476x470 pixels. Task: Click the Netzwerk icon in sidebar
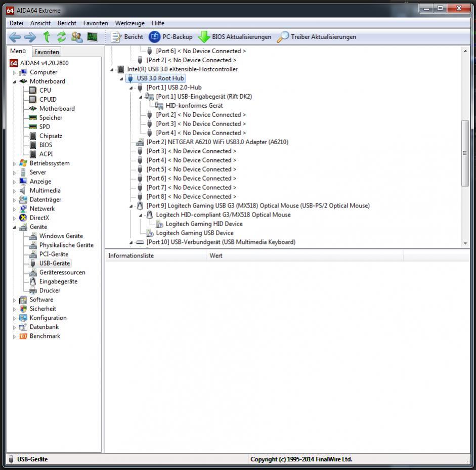pos(23,208)
